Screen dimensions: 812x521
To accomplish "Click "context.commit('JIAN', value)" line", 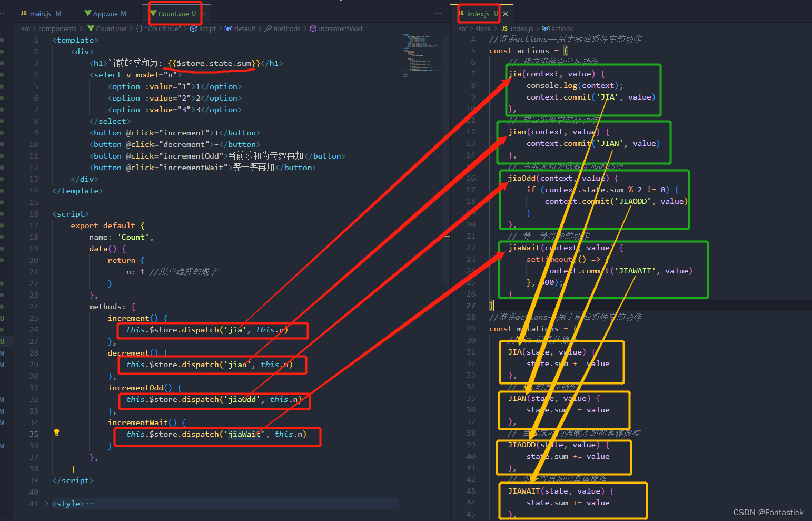I will [593, 143].
